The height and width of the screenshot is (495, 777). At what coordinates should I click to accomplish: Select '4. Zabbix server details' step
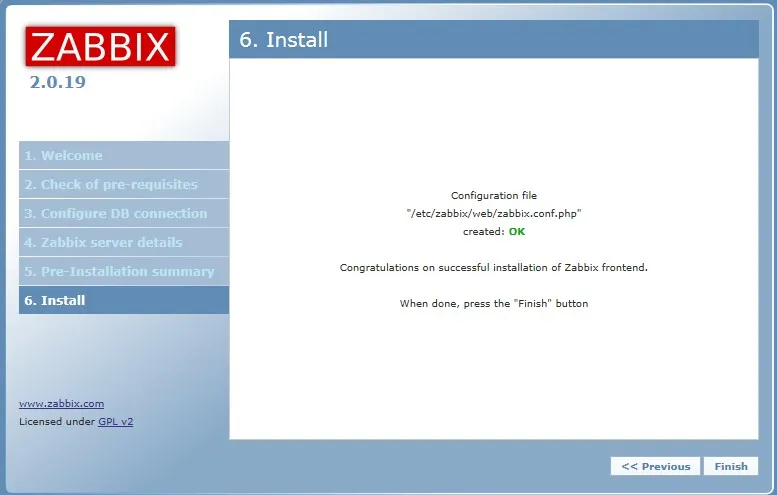(x=124, y=242)
